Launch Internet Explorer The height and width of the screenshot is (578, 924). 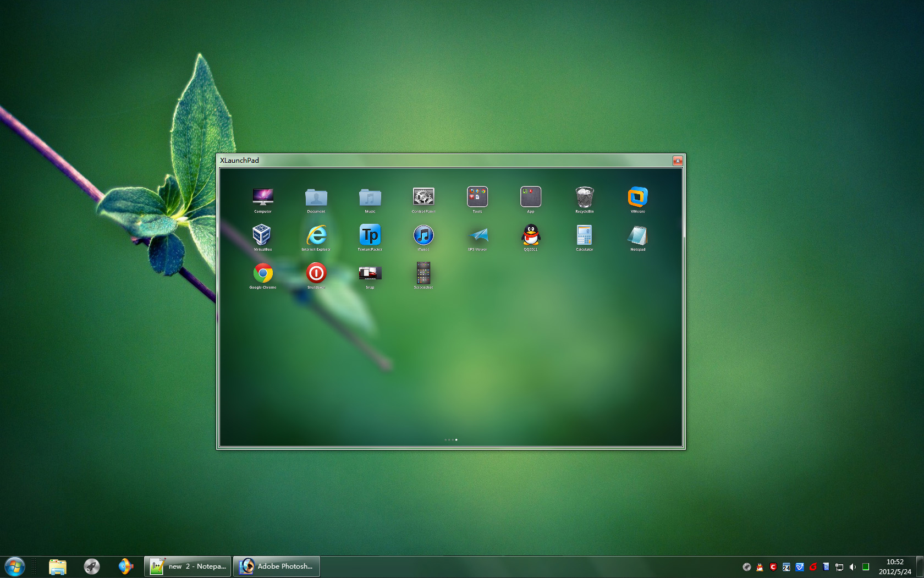click(x=316, y=235)
